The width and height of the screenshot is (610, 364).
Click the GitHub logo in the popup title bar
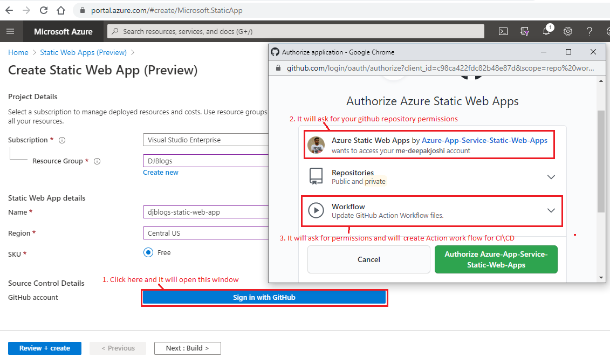coord(275,52)
